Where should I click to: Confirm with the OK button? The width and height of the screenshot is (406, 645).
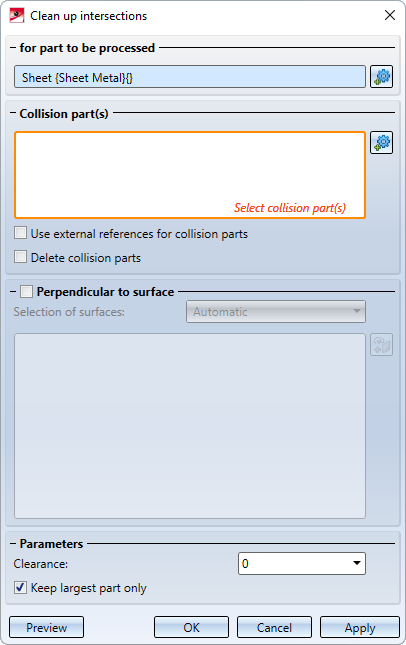191,627
